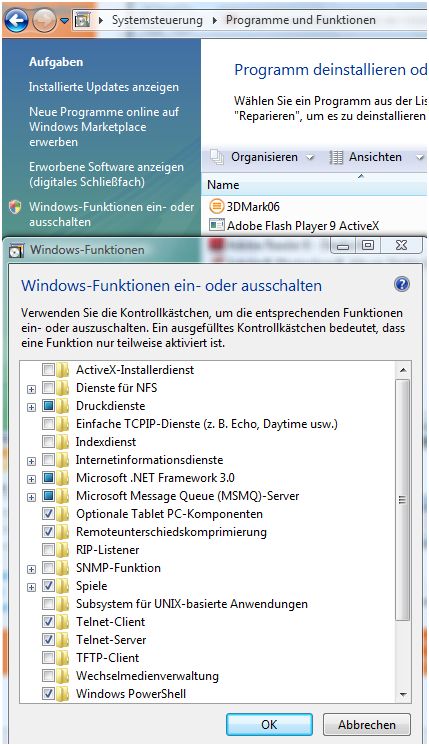
Task: Expand Microsoft .NET Framework 3.0 node
Action: pyautogui.click(x=31, y=479)
